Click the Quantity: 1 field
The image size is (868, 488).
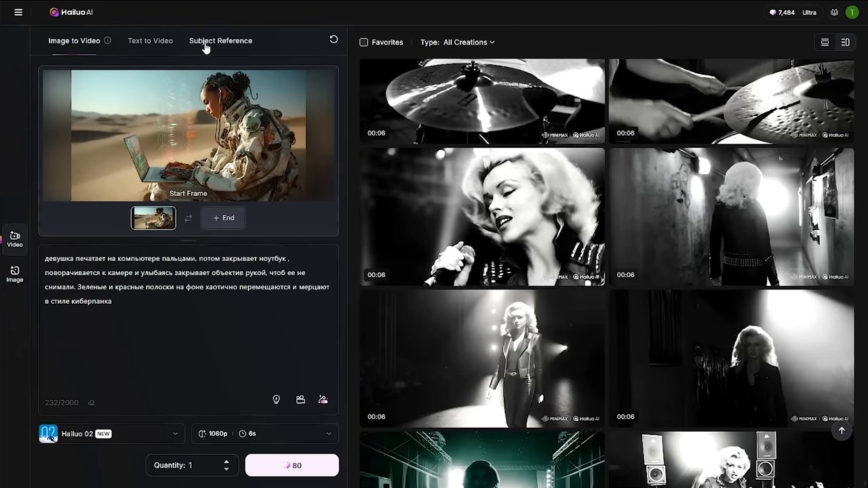pyautogui.click(x=192, y=465)
